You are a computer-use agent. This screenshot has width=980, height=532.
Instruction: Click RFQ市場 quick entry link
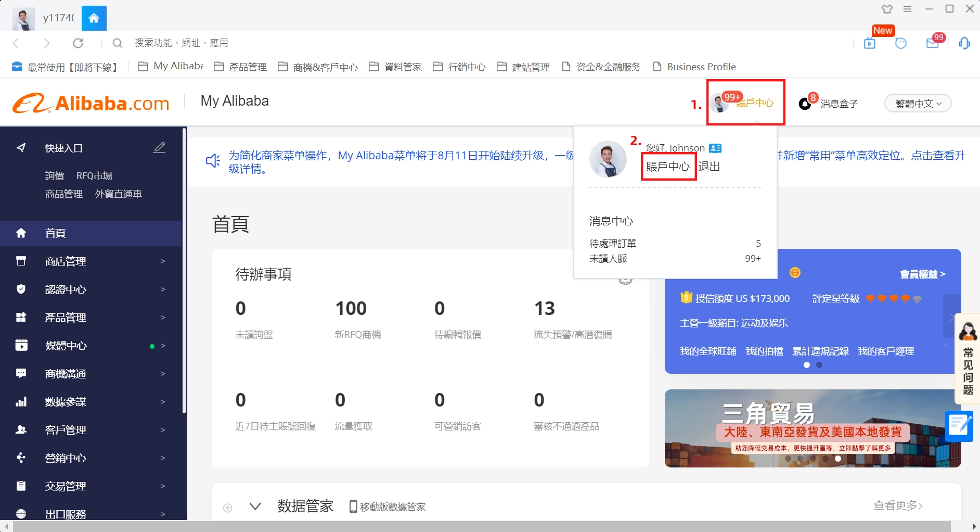pos(94,176)
